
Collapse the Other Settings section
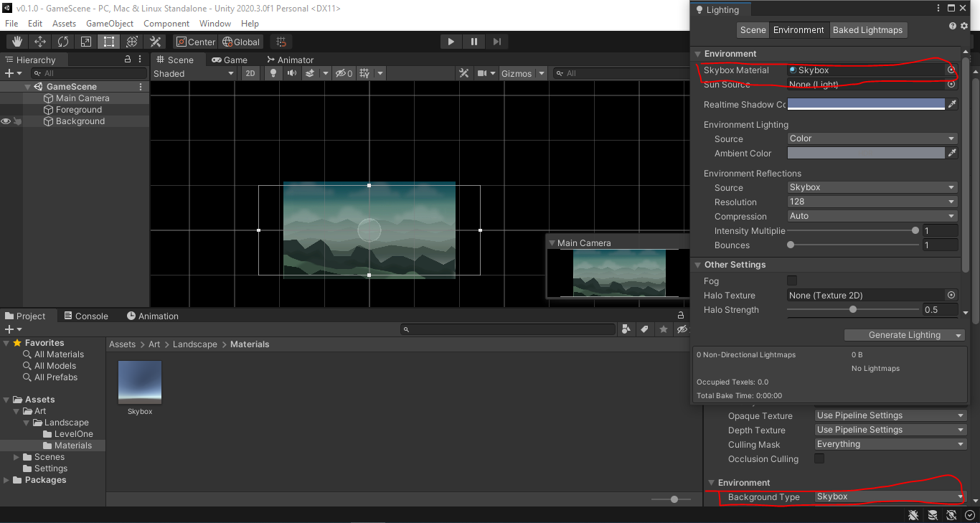[697, 265]
